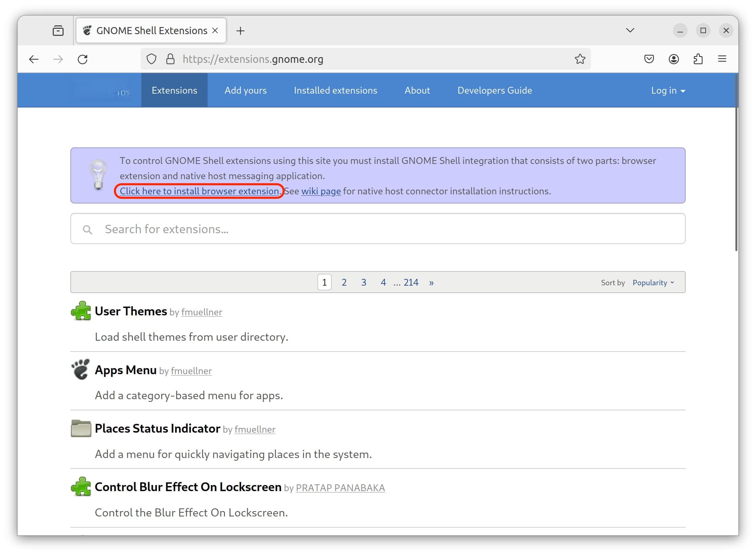
Task: Open the browser Extensions puzzle icon
Action: 698,59
